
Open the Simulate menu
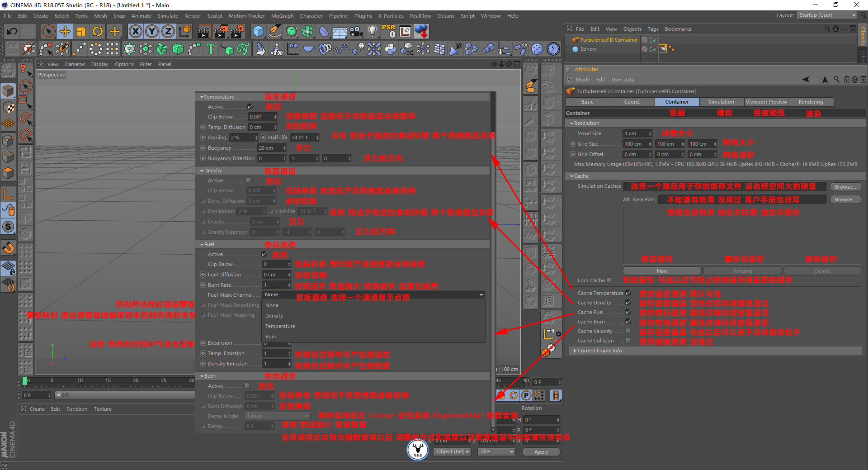168,16
